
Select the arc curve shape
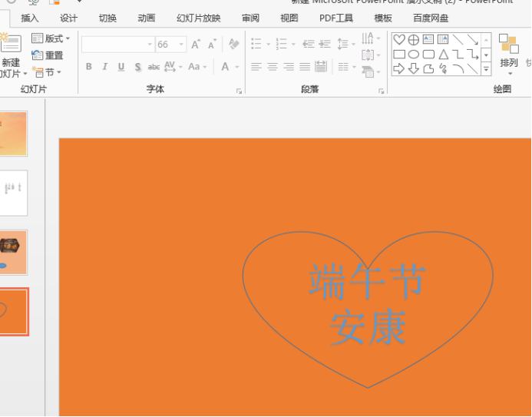pos(458,69)
